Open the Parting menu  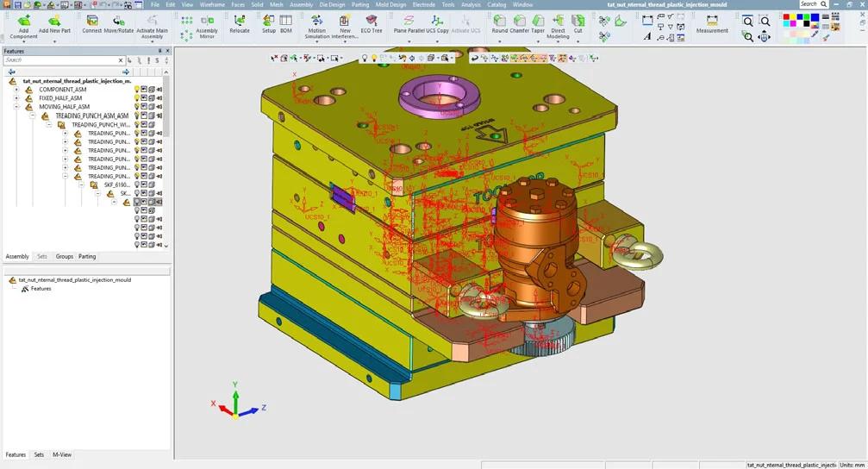[359, 4]
